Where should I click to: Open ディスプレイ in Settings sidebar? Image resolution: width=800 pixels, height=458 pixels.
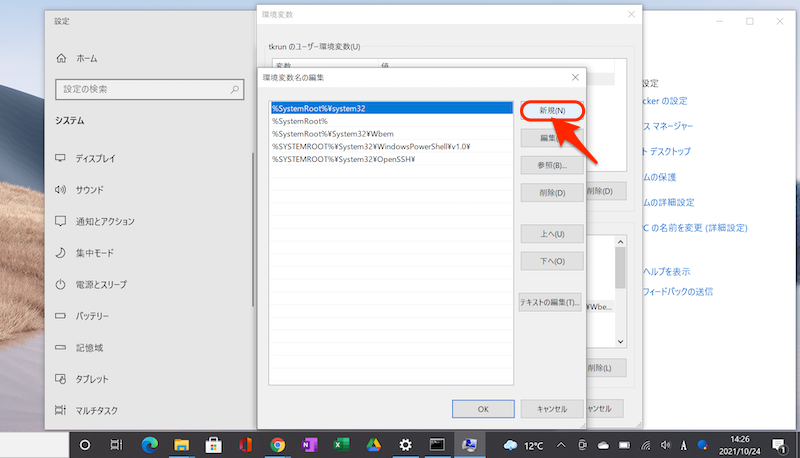(95, 158)
